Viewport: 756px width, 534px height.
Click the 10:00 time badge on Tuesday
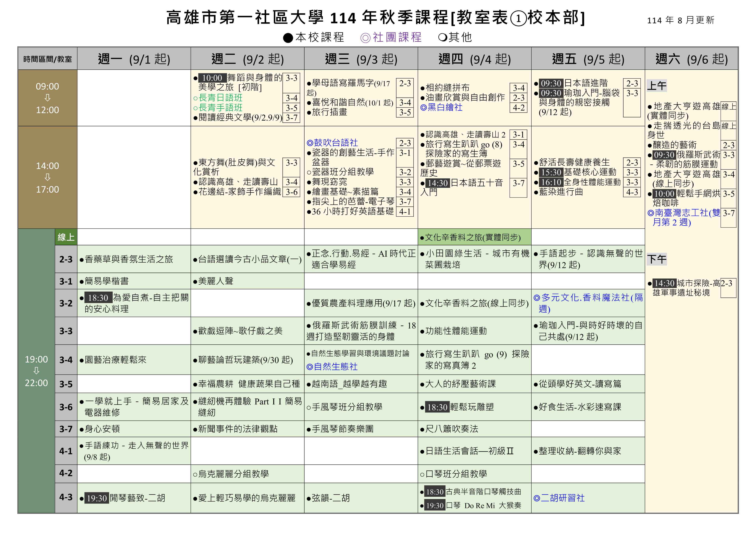coord(212,78)
